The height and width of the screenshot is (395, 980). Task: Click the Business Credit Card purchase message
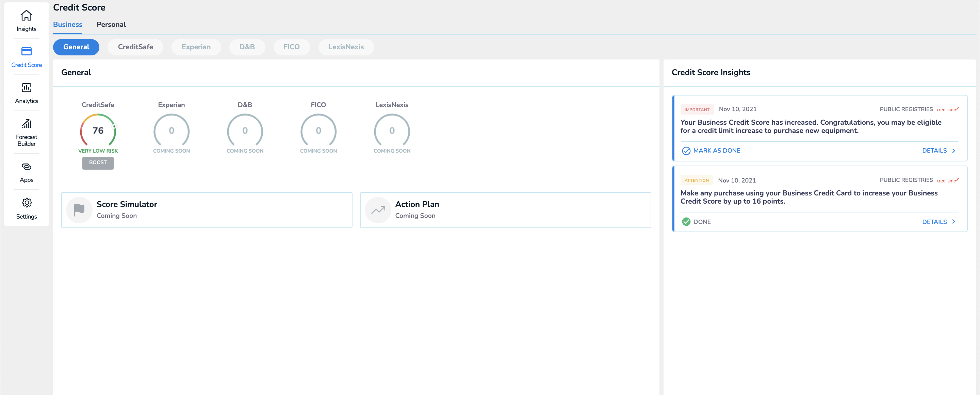(809, 197)
